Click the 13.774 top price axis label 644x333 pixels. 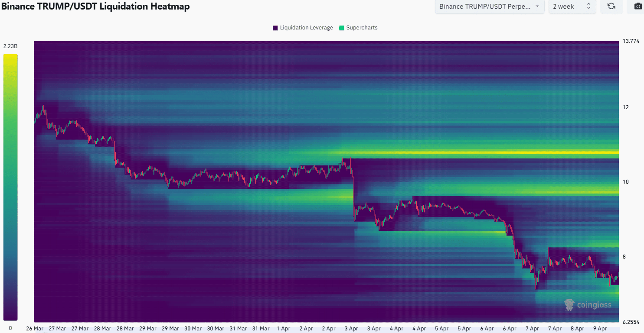click(631, 42)
